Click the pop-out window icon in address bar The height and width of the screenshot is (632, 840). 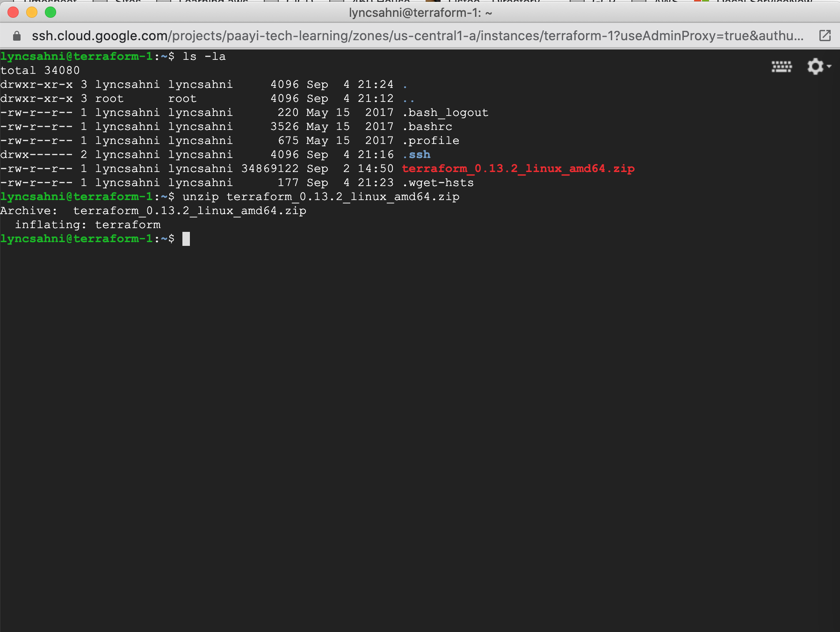pos(825,36)
